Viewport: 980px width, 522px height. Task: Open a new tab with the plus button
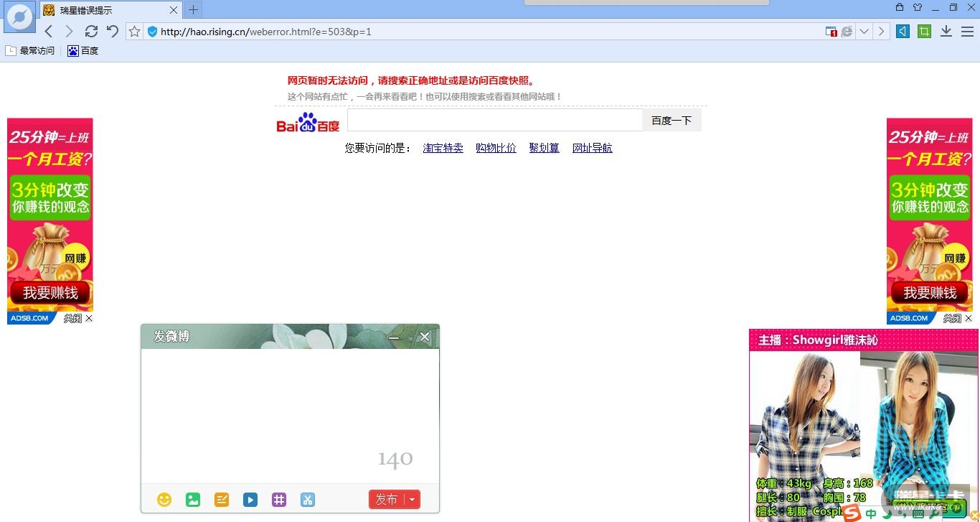point(193,10)
